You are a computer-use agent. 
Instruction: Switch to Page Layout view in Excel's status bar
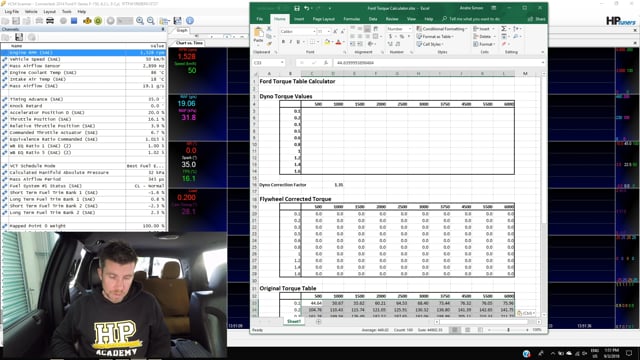pyautogui.click(x=467, y=330)
